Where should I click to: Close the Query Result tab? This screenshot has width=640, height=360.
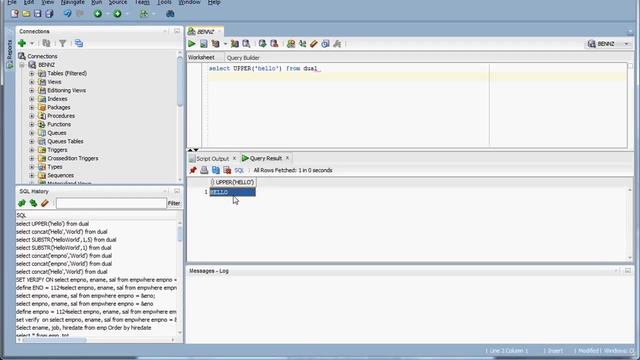click(287, 158)
